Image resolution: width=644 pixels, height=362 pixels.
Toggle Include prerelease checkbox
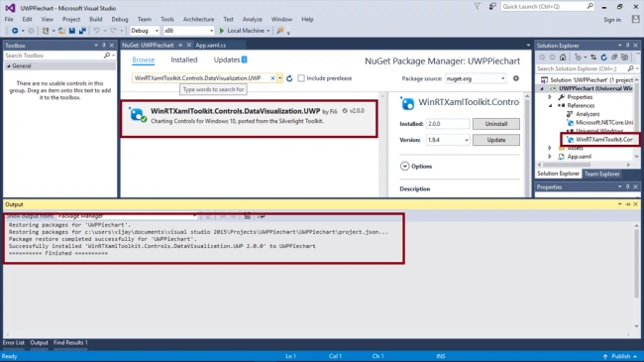(x=301, y=78)
